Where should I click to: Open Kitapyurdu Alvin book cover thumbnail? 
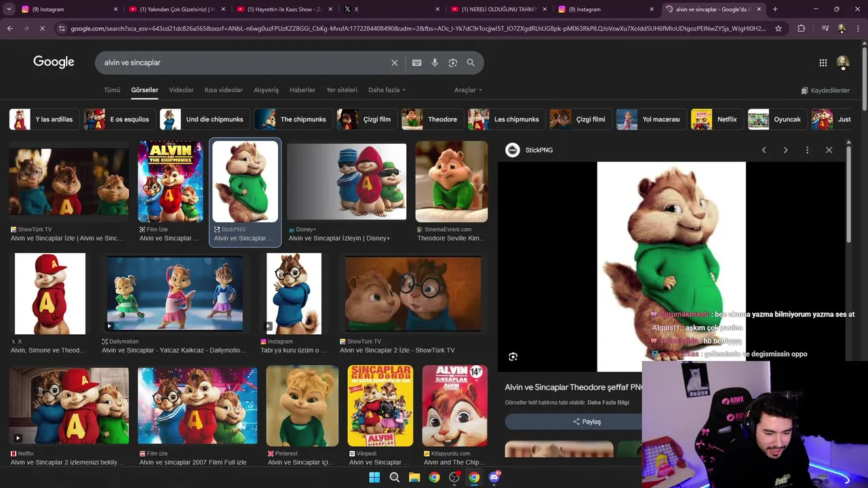click(454, 405)
